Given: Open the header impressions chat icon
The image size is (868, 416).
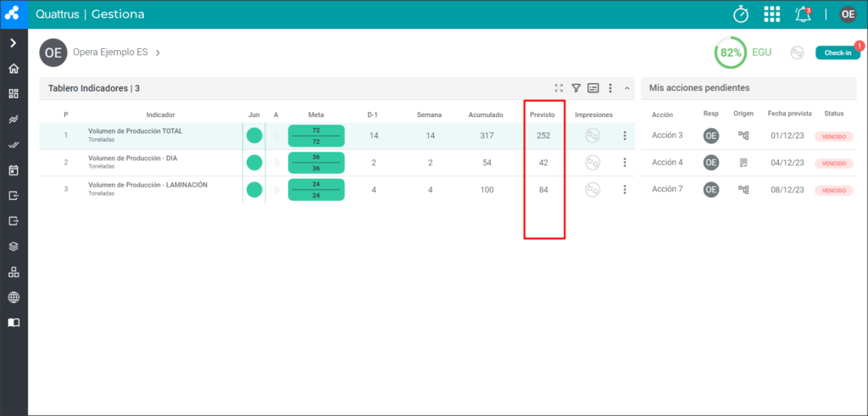Looking at the screenshot, I should pos(797,53).
